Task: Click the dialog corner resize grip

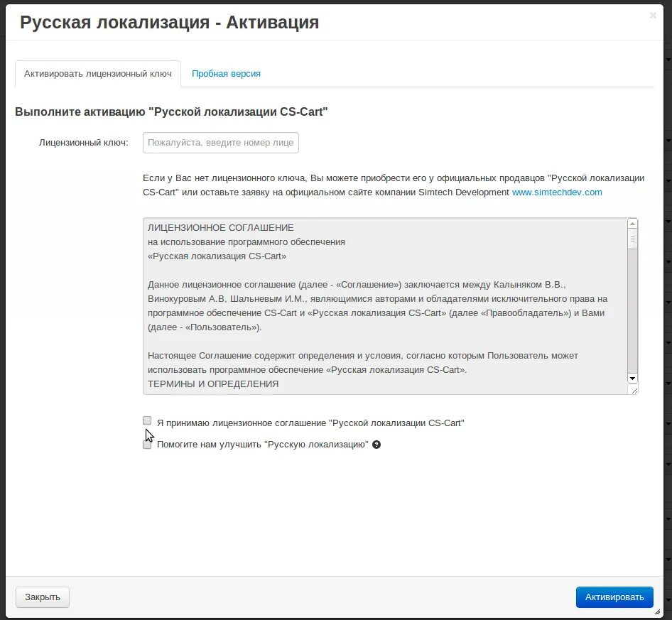Action: pyautogui.click(x=657, y=612)
